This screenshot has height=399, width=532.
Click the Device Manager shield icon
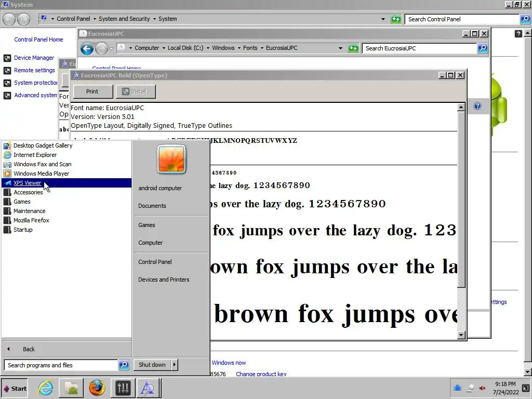[7, 58]
